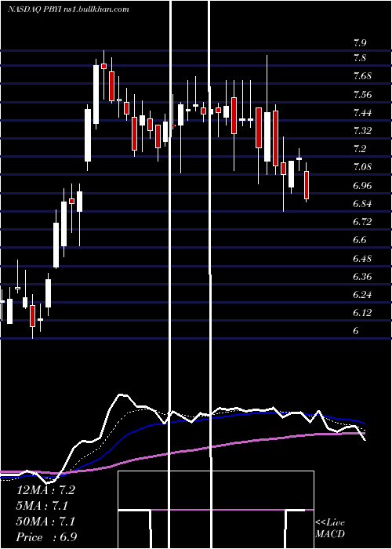Click the 6.72 price axis label
Screen dimensions: 392x549
click(362, 222)
